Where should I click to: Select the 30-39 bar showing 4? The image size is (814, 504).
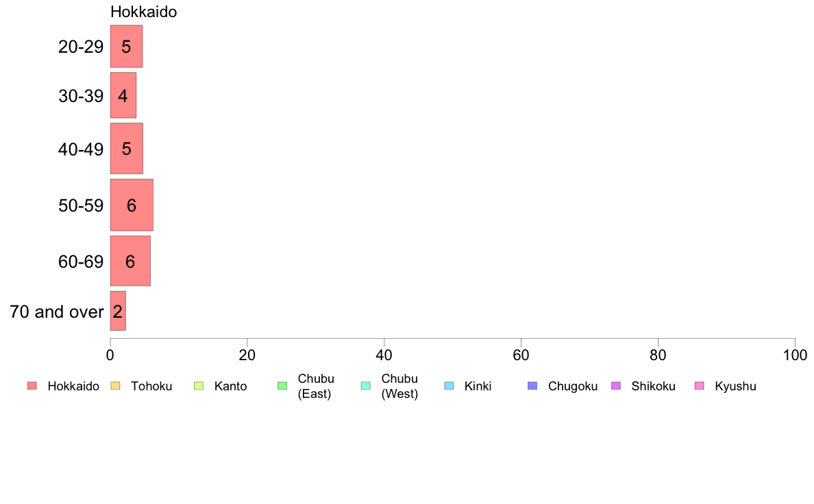coord(123,95)
